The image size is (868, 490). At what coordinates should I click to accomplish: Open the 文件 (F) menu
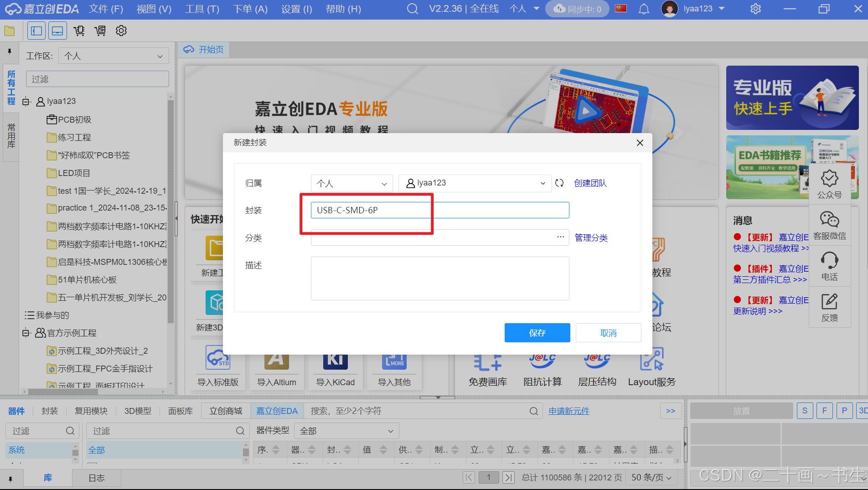(x=106, y=9)
